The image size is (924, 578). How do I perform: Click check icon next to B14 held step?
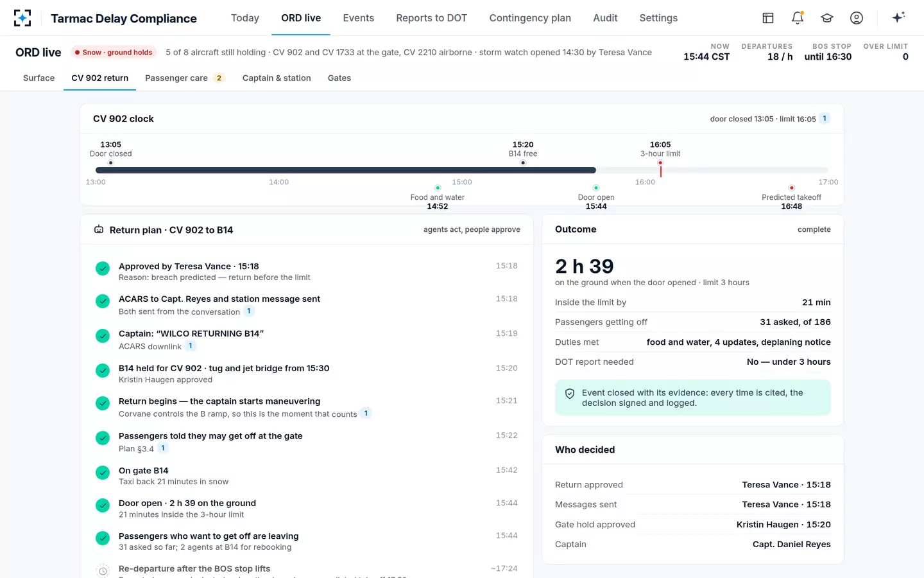103,371
